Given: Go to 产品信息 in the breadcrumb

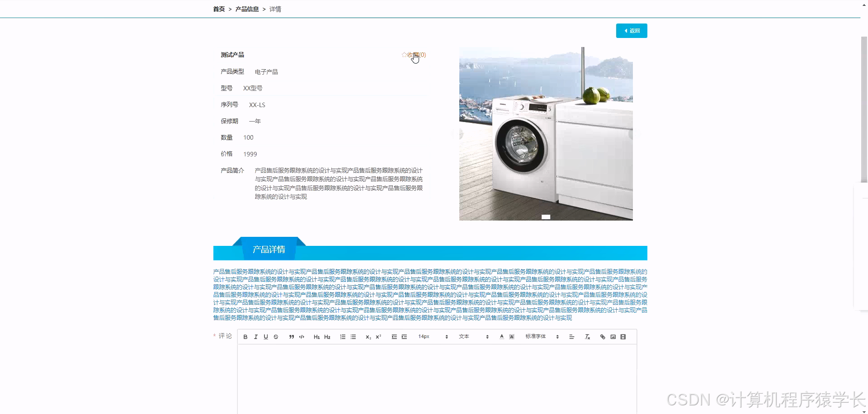Looking at the screenshot, I should [x=246, y=9].
